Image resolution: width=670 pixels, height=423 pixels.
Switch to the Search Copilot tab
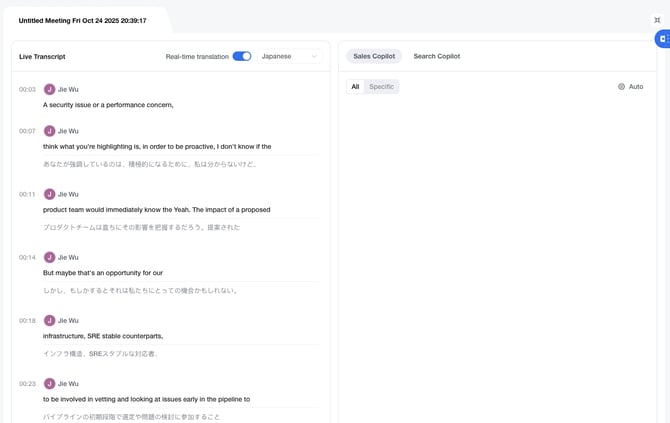click(436, 57)
